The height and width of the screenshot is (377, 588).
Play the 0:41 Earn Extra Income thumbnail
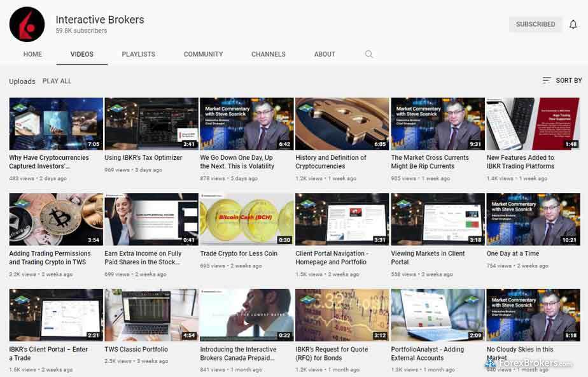pyautogui.click(x=151, y=220)
